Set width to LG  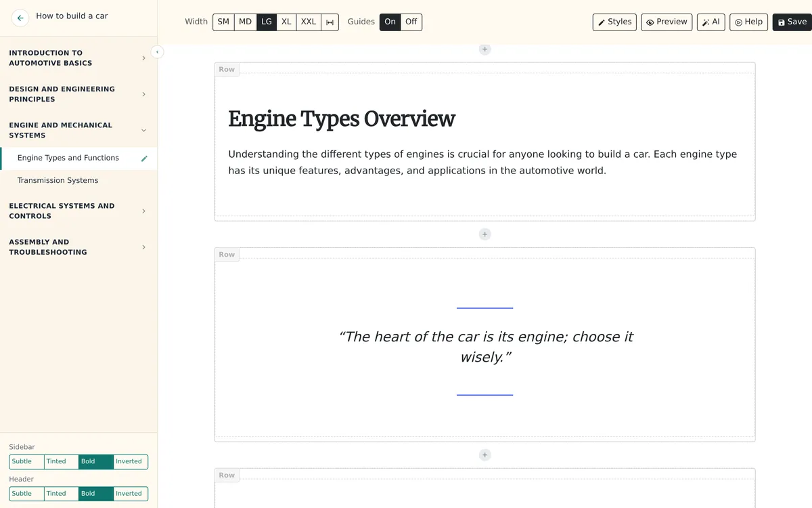point(267,22)
